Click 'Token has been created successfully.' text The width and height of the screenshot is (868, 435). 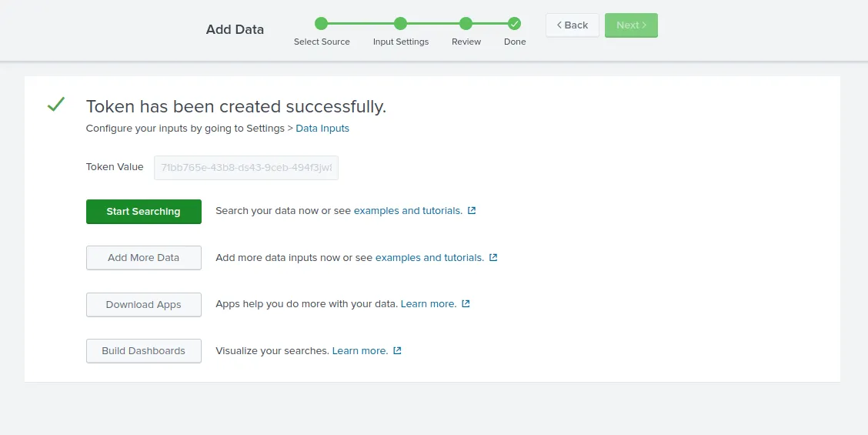pos(235,106)
